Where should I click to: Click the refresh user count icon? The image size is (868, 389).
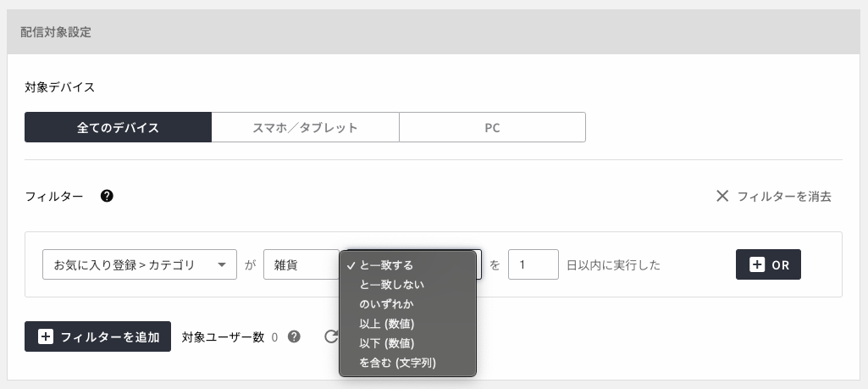click(331, 336)
